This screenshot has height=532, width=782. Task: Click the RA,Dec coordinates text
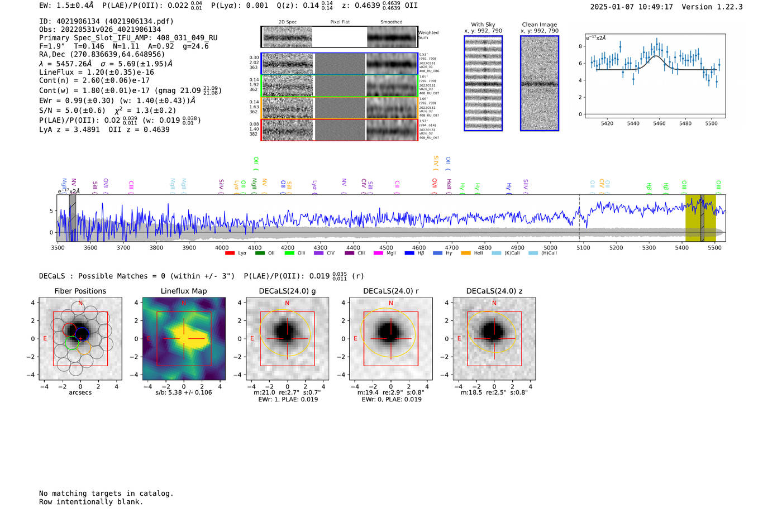tap(102, 54)
